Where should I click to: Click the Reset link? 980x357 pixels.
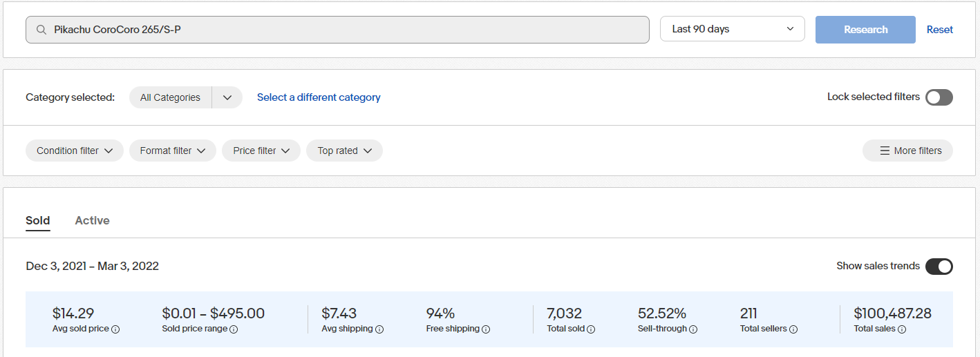(x=939, y=30)
